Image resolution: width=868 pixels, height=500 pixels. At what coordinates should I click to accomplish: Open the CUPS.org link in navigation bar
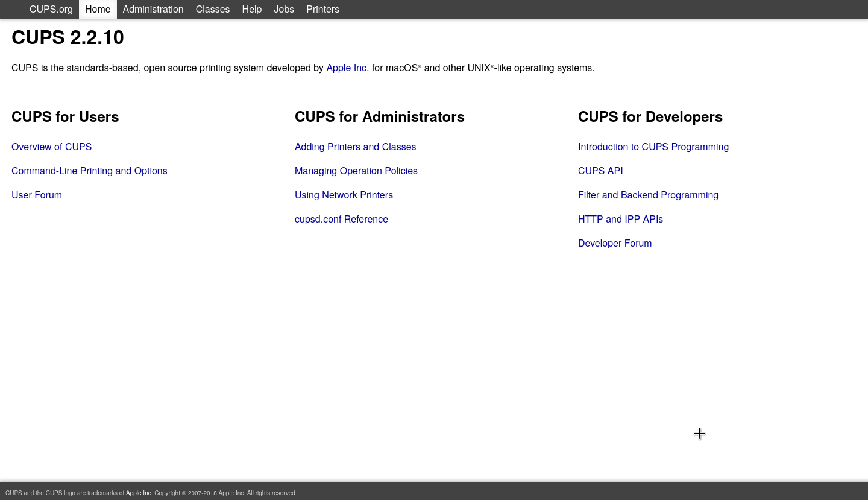tap(51, 9)
